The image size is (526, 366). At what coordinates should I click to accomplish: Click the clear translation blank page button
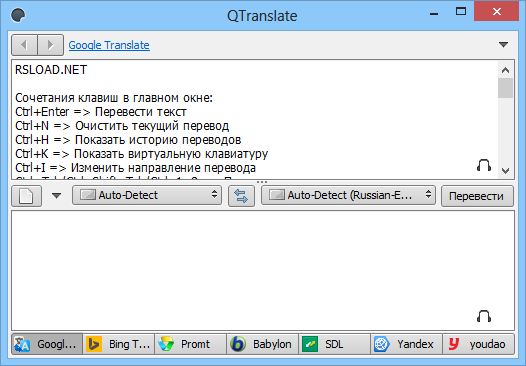(27, 196)
